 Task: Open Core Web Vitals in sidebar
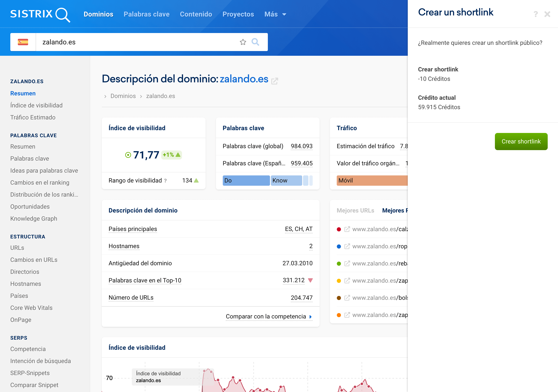tap(31, 308)
